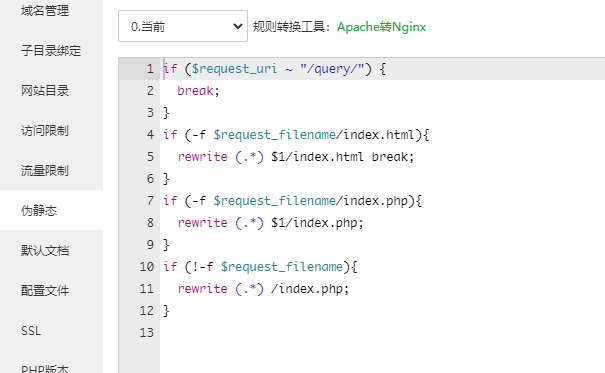Viewport: 605px width, 373px height.
Task: Click line 1 with $request_uri query condition
Action: click(274, 69)
